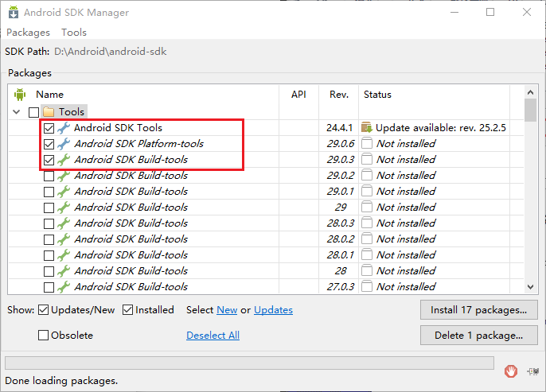
Task: Click the 24.4.1 revision cell
Action: pos(340,128)
